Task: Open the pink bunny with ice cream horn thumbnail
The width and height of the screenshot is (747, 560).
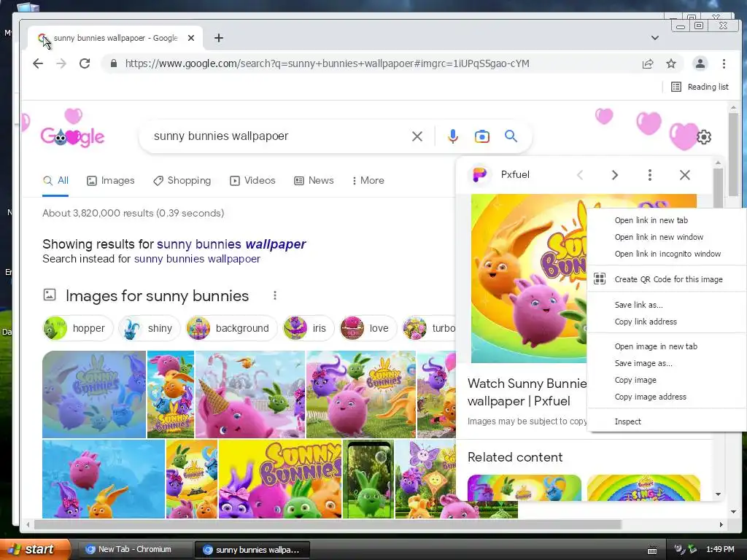Action: pyautogui.click(x=250, y=394)
